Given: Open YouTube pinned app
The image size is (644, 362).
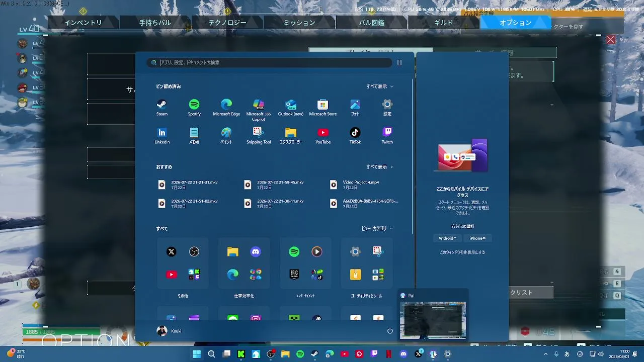Looking at the screenshot, I should [323, 136].
